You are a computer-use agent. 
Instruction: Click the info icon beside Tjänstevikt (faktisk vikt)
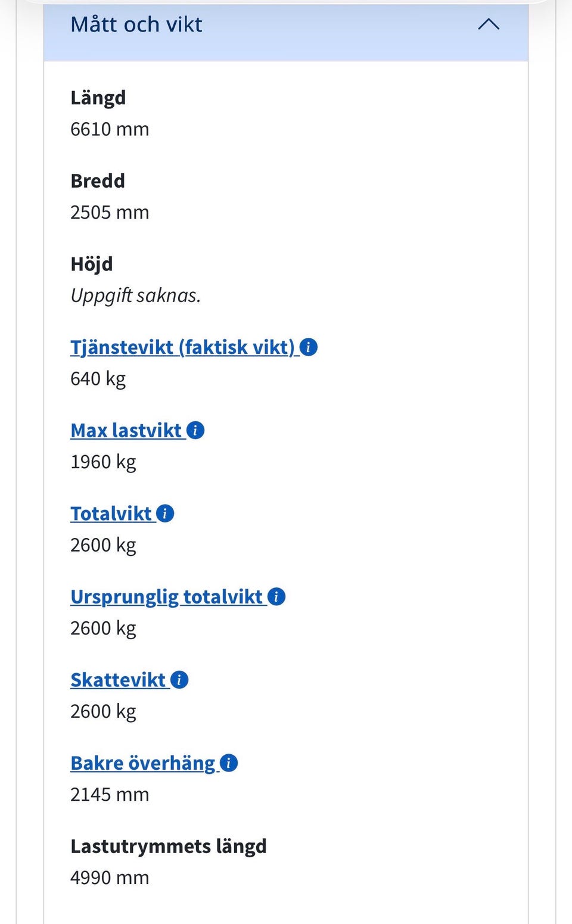[x=308, y=347]
